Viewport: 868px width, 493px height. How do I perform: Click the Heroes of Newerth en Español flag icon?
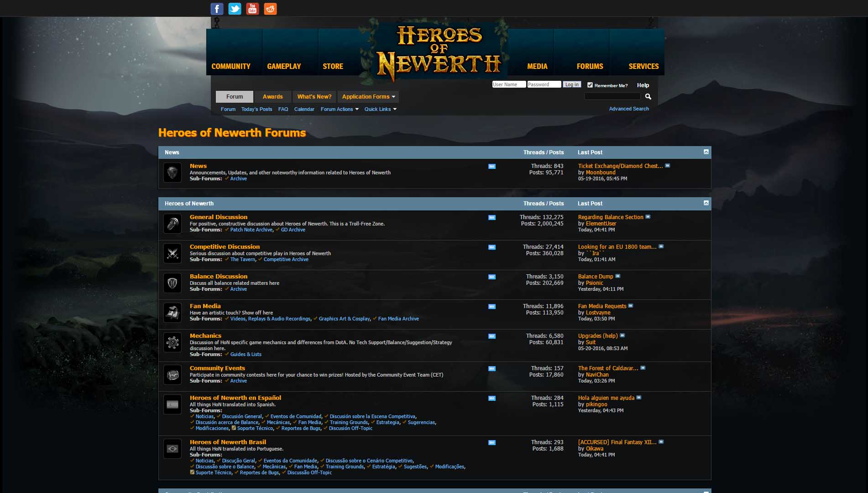click(x=173, y=404)
